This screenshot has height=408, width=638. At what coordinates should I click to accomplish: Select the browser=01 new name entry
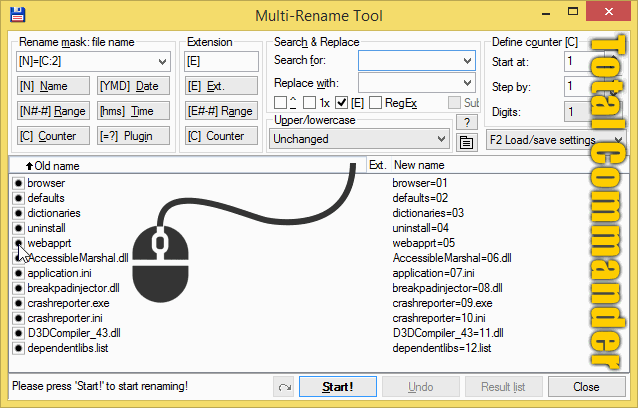[420, 183]
